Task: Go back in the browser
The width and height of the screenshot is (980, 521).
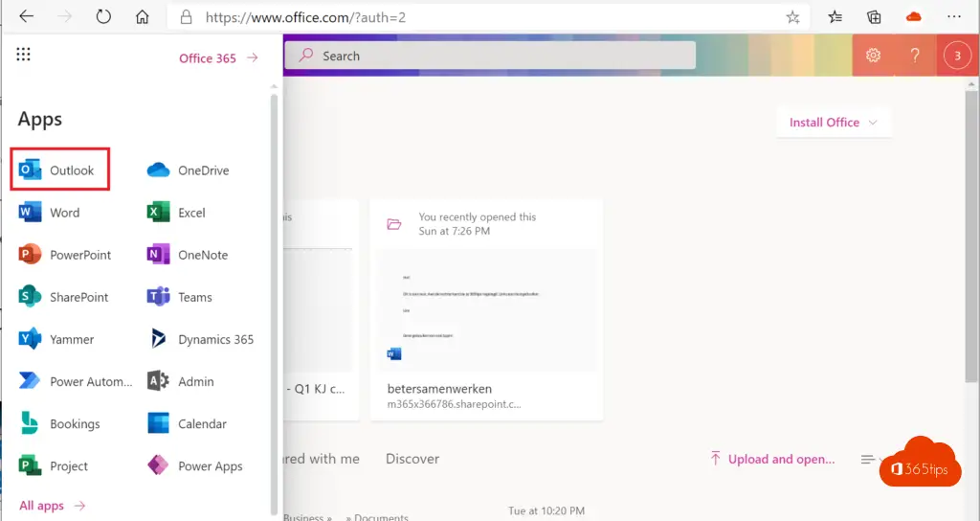Action: pyautogui.click(x=26, y=17)
